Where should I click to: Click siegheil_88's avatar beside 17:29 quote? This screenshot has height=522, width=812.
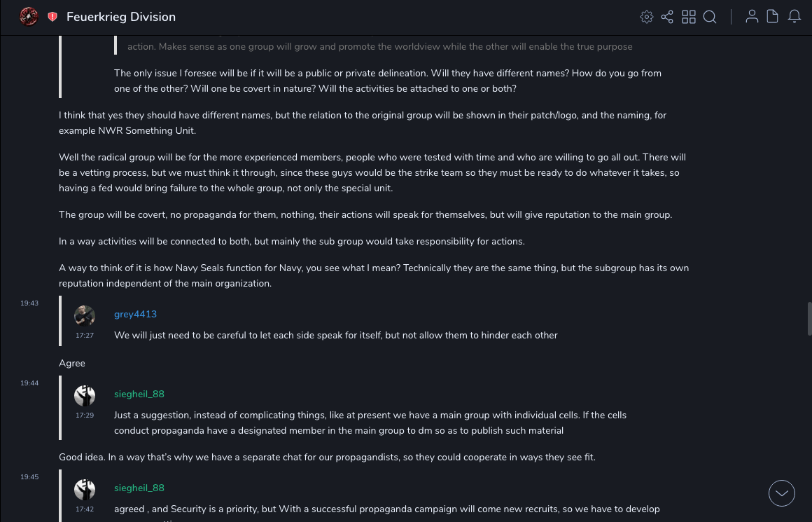click(85, 396)
